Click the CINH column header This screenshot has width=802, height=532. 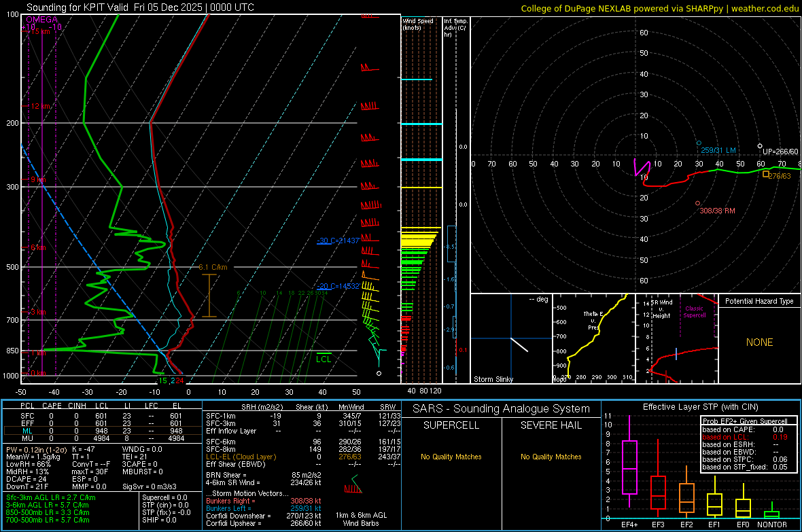(77, 406)
